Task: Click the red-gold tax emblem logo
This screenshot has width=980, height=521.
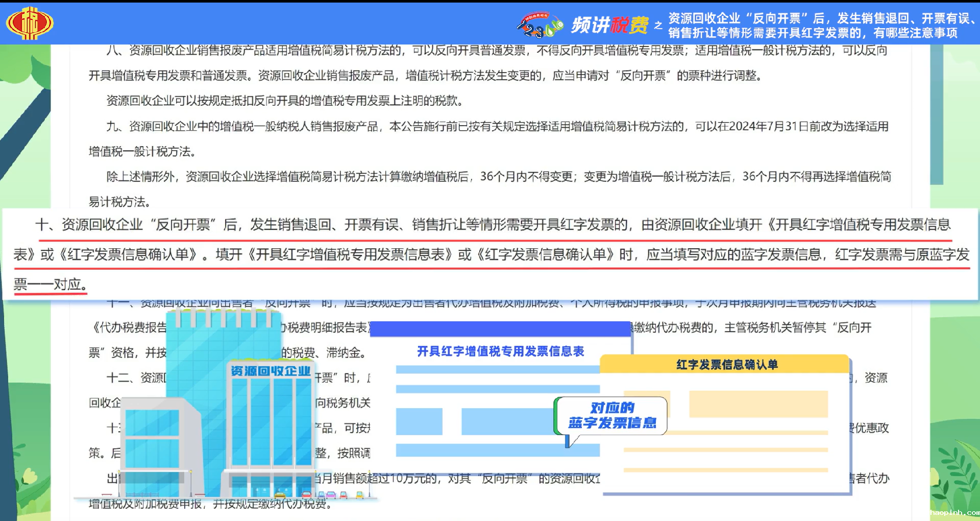Action: (29, 23)
